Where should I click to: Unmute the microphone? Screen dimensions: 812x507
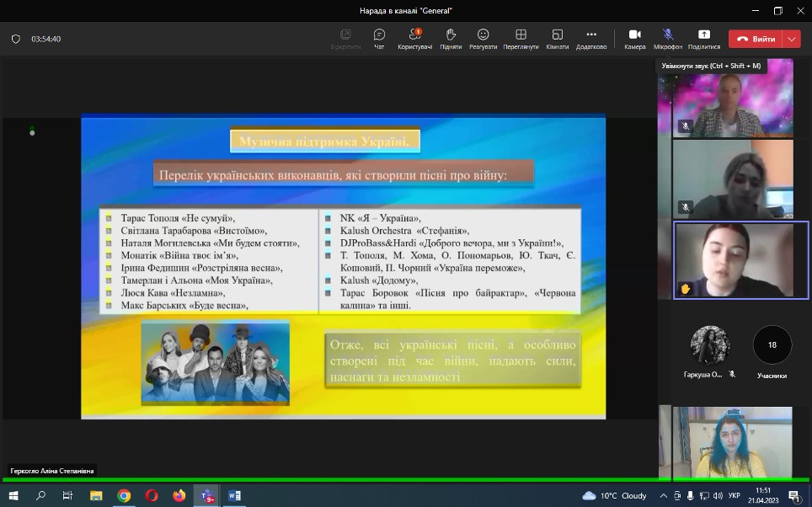(668, 38)
